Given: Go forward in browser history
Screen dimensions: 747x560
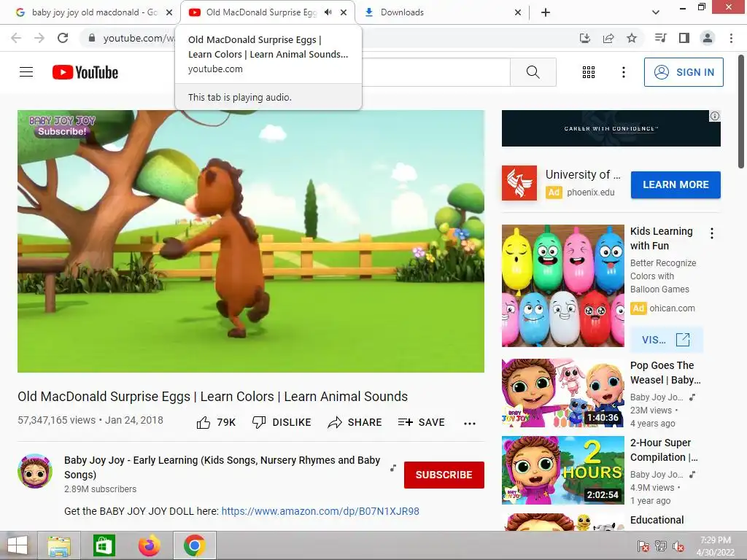Looking at the screenshot, I should 39,38.
